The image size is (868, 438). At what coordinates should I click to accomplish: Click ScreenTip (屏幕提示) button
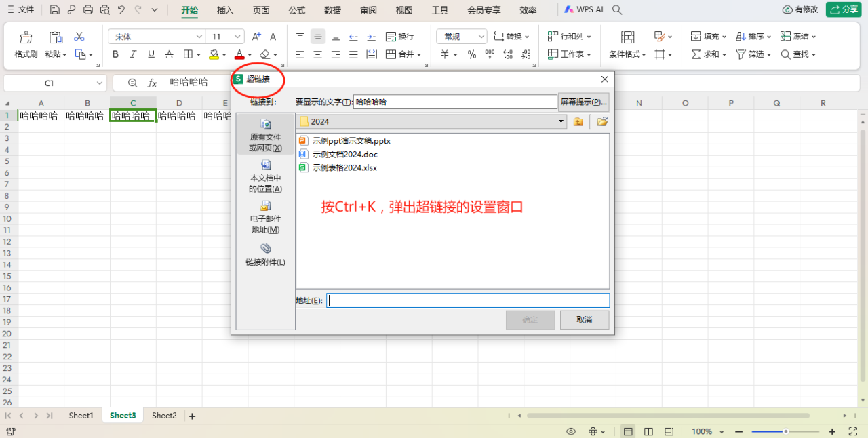pos(583,102)
